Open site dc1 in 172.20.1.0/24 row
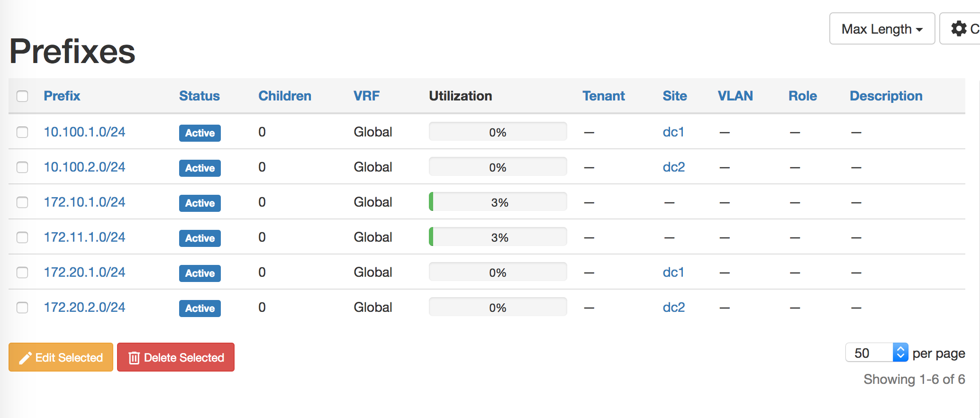 pos(673,272)
